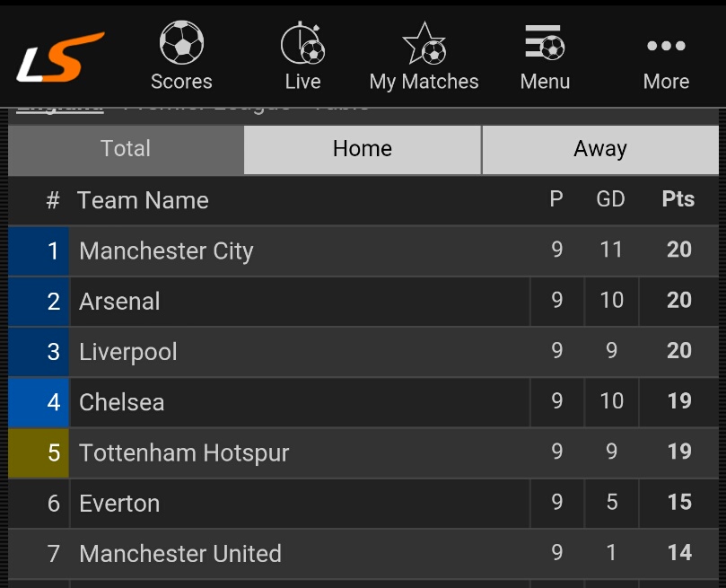Select Tottenham Hotspur row
This screenshot has width=726, height=588.
(184, 452)
